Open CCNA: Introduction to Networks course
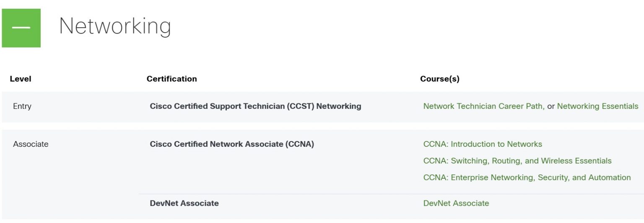This screenshot has height=223, width=644. [483, 144]
